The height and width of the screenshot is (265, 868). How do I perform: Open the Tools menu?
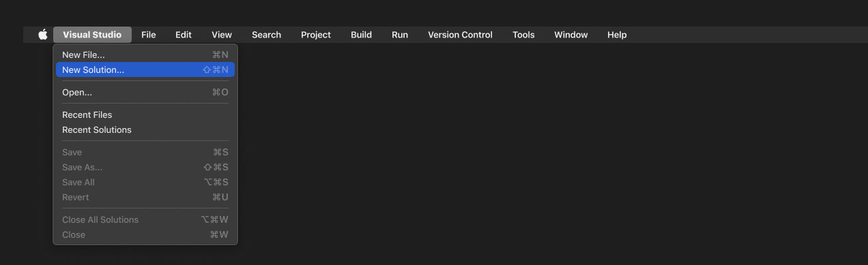point(523,35)
